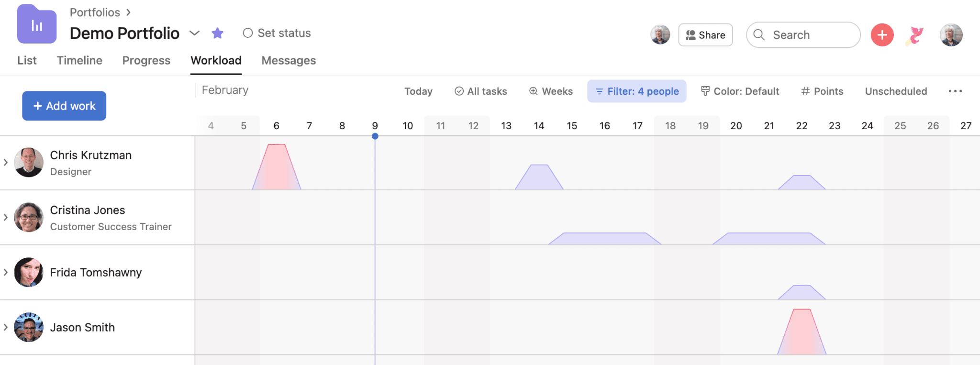Click Frida Tomshawny's avatar photo

coord(29,272)
